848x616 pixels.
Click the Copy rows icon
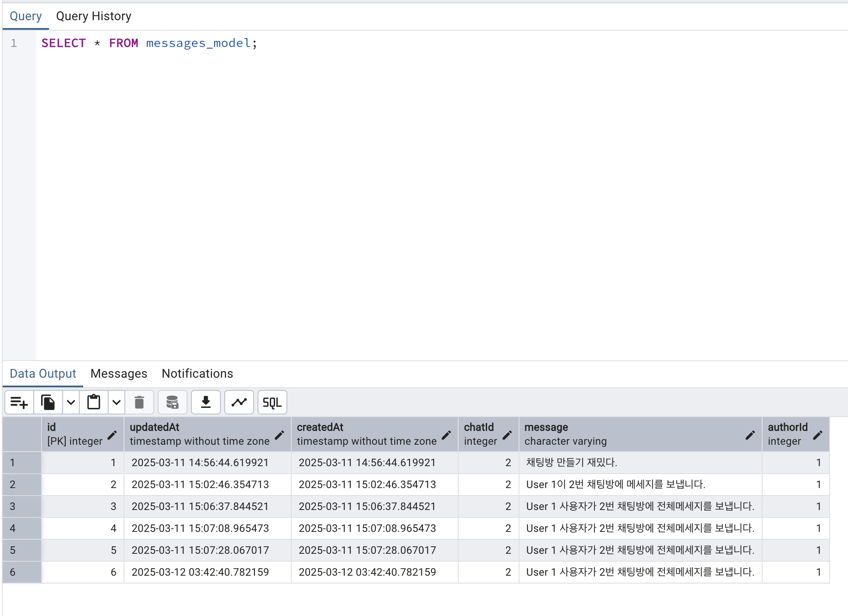click(48, 402)
